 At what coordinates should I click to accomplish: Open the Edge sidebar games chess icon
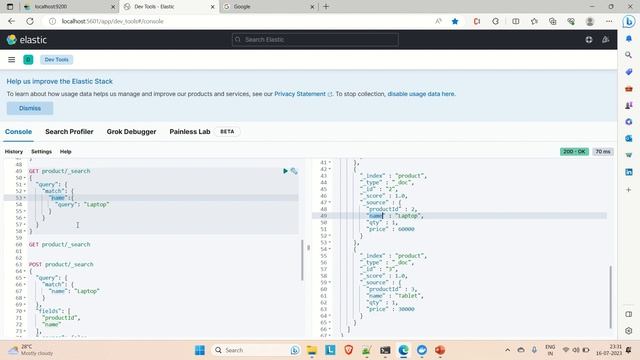pyautogui.click(x=629, y=105)
